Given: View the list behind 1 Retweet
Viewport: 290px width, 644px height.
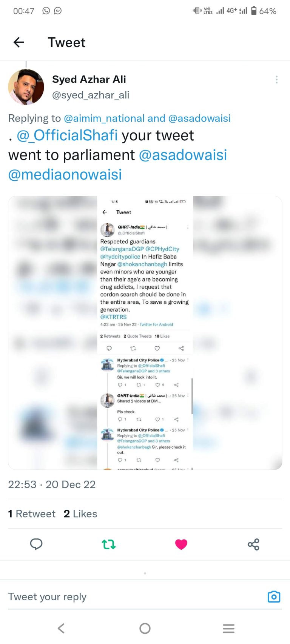Looking at the screenshot, I should click(32, 514).
